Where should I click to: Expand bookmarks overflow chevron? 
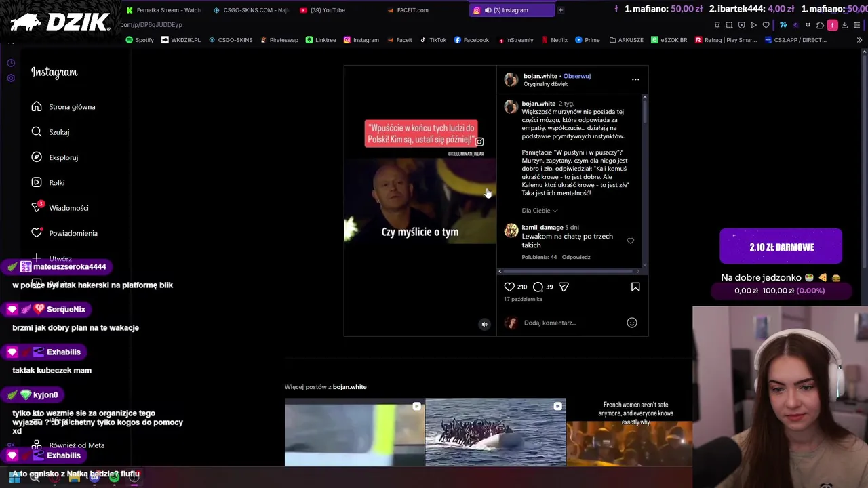coord(859,40)
